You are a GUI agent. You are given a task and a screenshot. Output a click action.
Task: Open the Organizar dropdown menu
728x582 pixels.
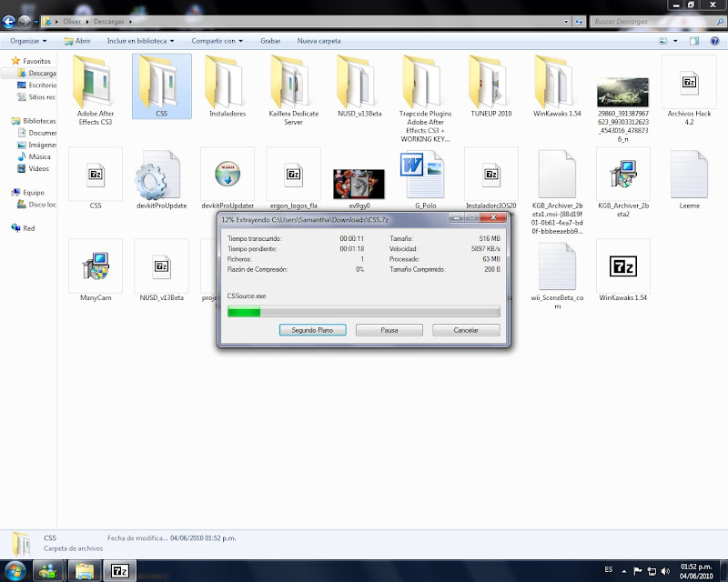(x=28, y=41)
